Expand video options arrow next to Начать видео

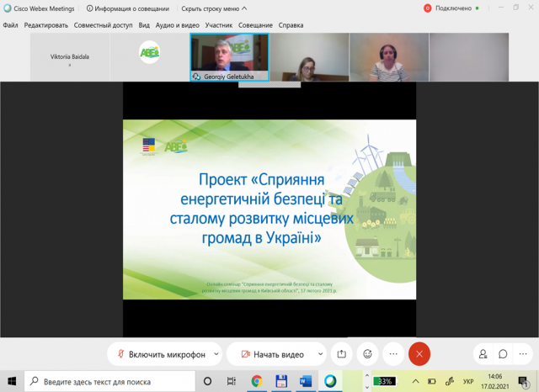tap(320, 354)
